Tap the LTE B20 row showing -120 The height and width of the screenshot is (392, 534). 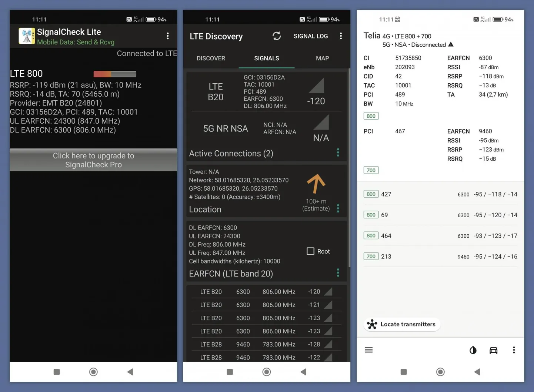266,292
